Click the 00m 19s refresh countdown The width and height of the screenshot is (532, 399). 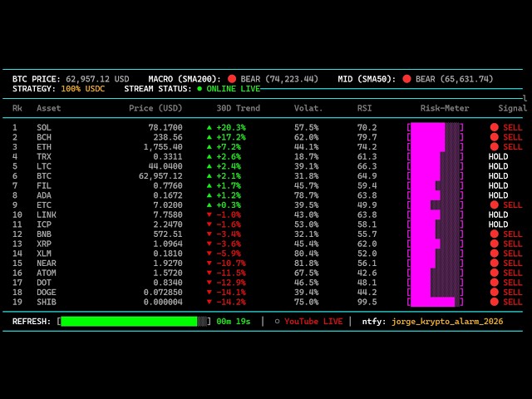coord(234,322)
